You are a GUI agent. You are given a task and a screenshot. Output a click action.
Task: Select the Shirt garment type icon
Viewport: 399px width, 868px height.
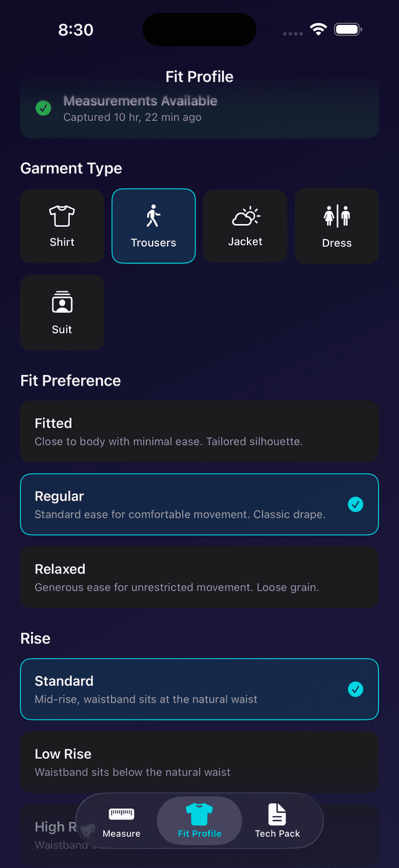coord(62,215)
